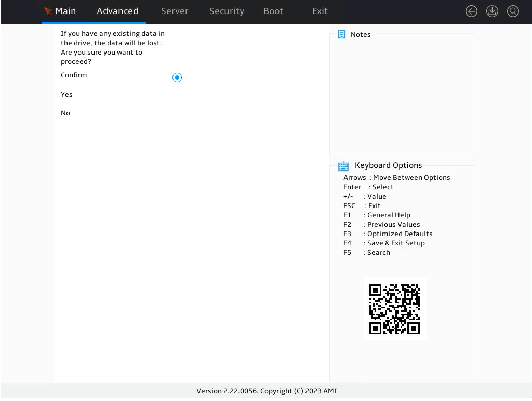Image resolution: width=532 pixels, height=401 pixels.
Task: Switch to the Advanced tab
Action: 117,11
